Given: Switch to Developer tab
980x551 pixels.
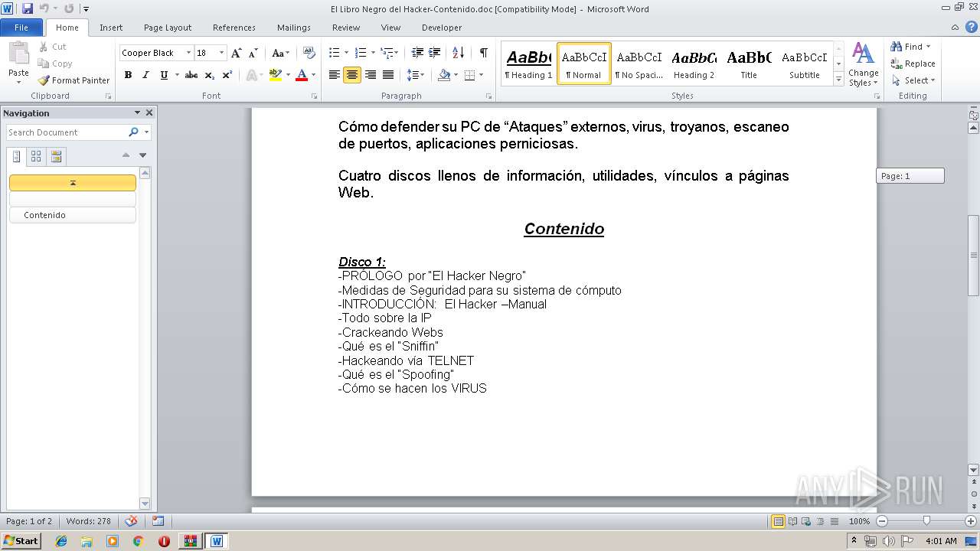Looking at the screenshot, I should (442, 28).
